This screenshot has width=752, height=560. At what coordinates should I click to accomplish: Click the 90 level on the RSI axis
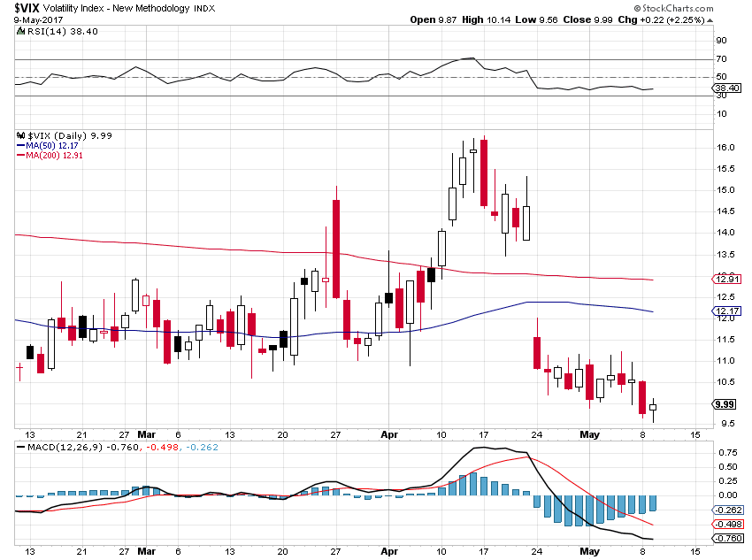[721, 41]
